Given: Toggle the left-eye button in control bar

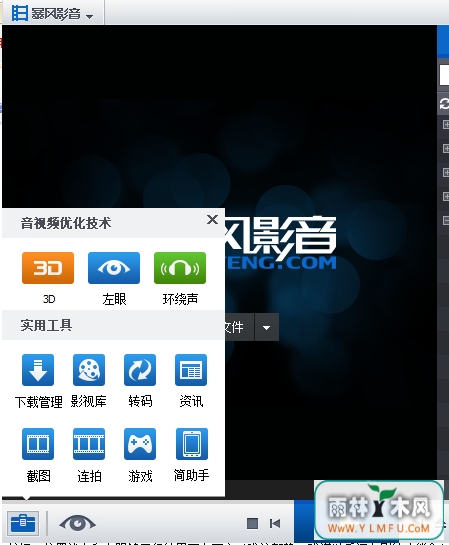Looking at the screenshot, I should pos(77,523).
